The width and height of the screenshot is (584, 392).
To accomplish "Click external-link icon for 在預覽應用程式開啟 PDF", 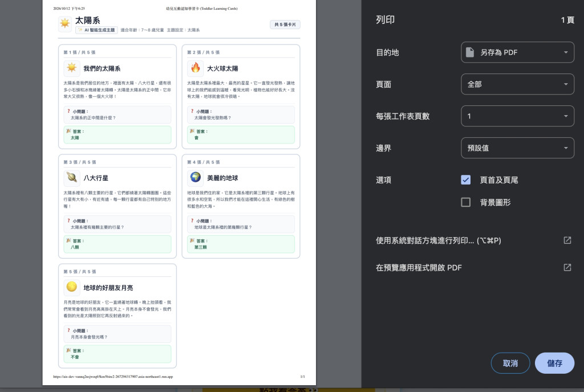I will (x=567, y=267).
